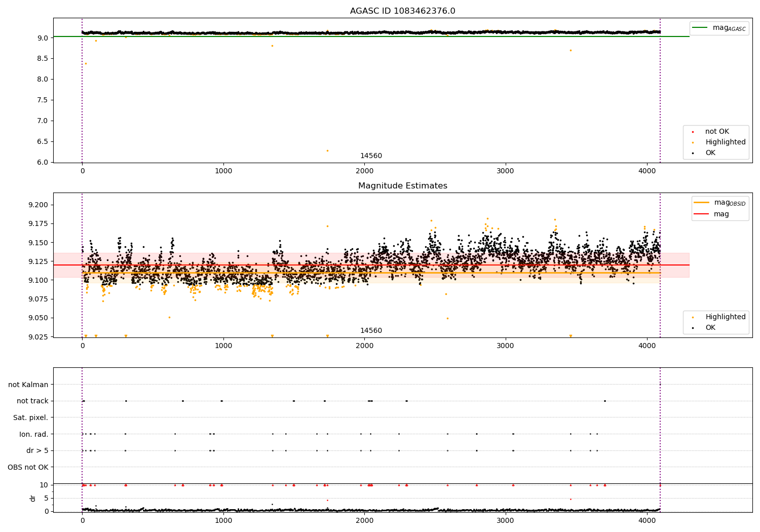This screenshot has width=760, height=532.
Task: Click the 'Sat. pixel.' row label
Action: click(x=31, y=418)
